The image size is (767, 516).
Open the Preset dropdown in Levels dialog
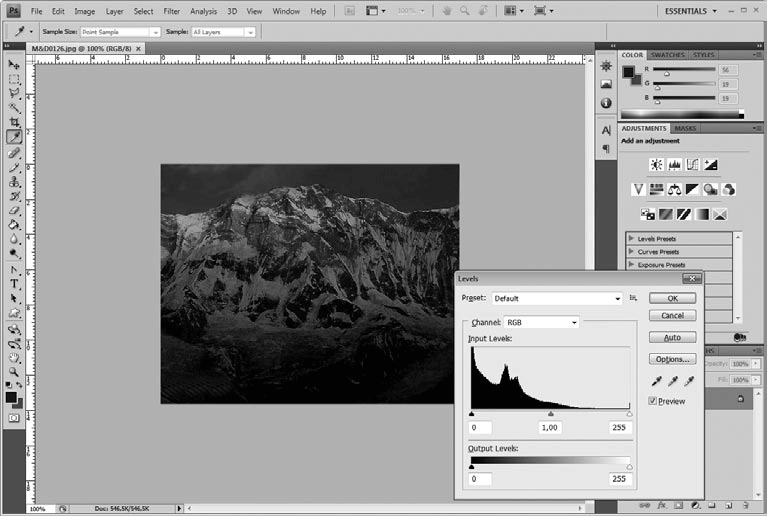coord(557,298)
